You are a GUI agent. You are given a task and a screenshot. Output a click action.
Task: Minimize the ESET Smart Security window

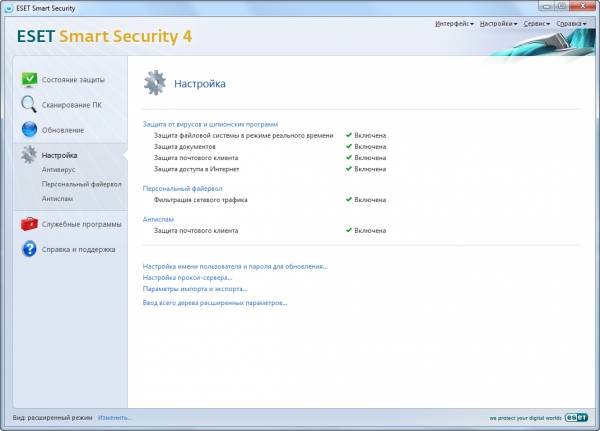548,6
